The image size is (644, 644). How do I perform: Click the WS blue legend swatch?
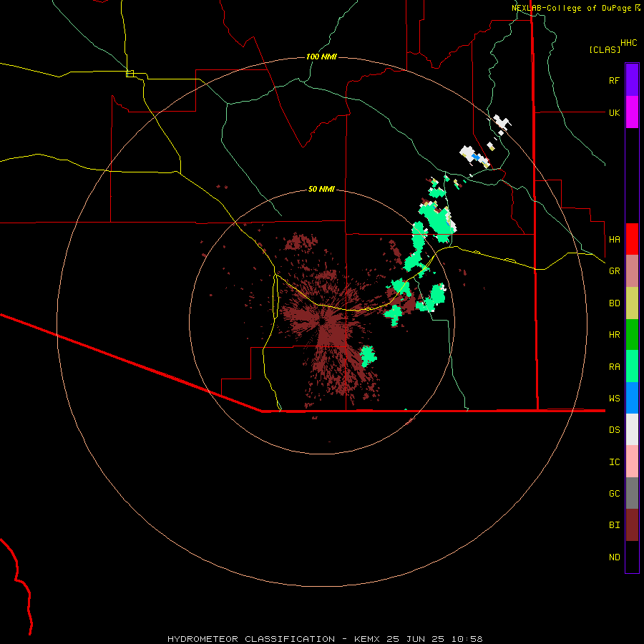[x=632, y=398]
